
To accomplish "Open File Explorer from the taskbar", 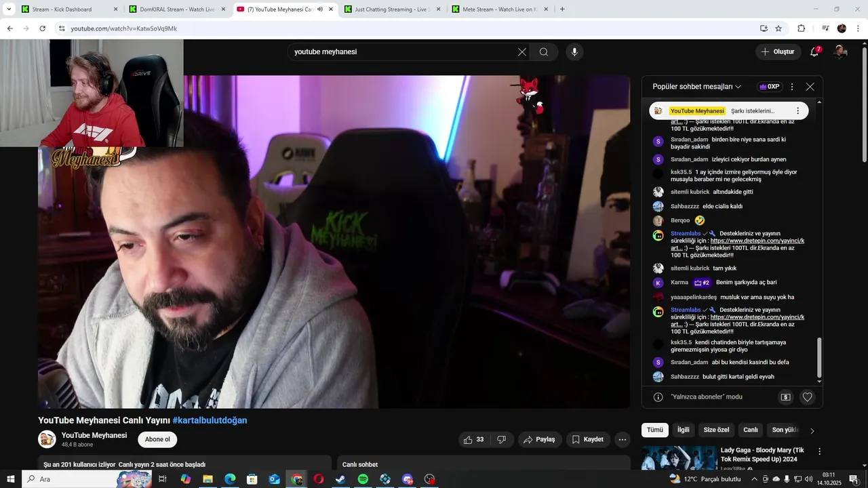I will 208,479.
